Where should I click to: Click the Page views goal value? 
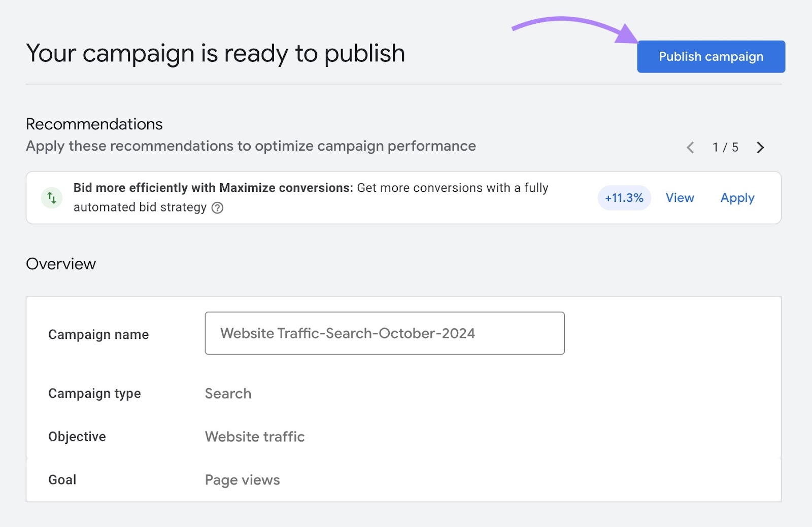(x=242, y=479)
